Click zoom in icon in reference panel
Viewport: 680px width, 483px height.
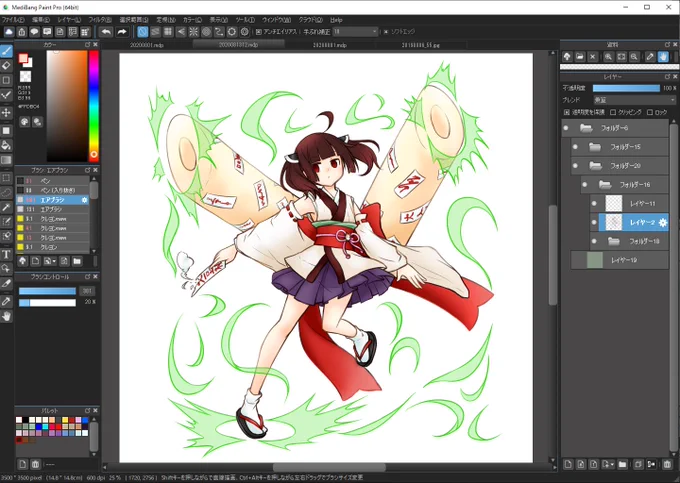click(x=608, y=57)
